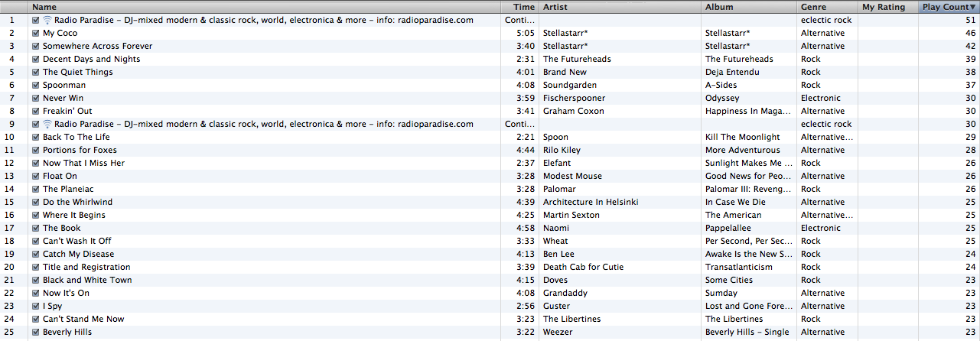Uncheck the checkbox for My Coco

[36, 34]
